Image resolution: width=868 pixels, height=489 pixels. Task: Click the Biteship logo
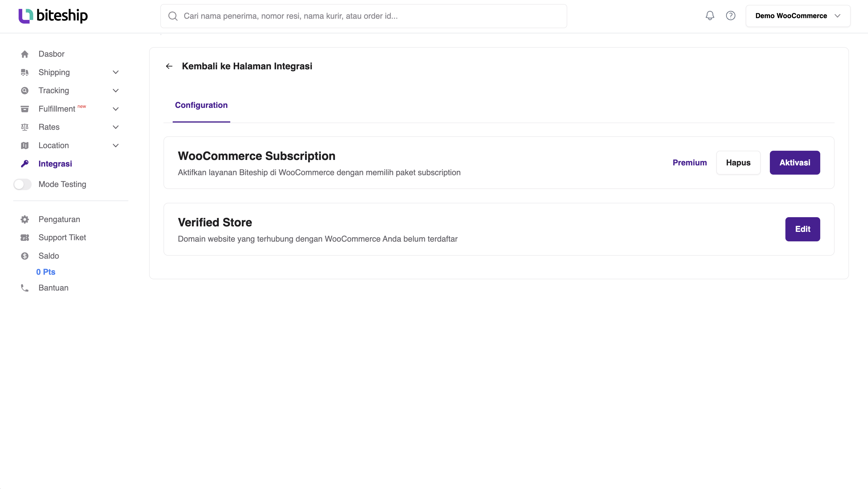53,16
